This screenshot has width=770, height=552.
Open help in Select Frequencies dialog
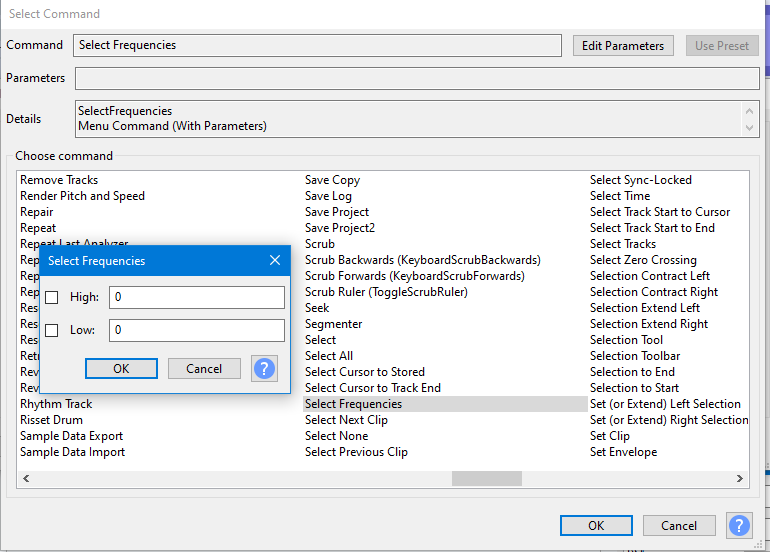[264, 368]
